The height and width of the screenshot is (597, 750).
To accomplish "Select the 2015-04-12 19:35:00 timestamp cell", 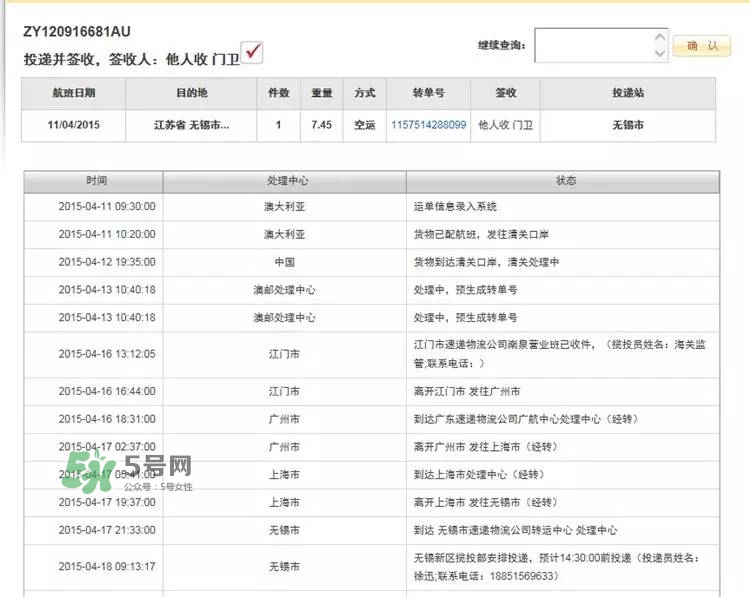I will pyautogui.click(x=93, y=262).
